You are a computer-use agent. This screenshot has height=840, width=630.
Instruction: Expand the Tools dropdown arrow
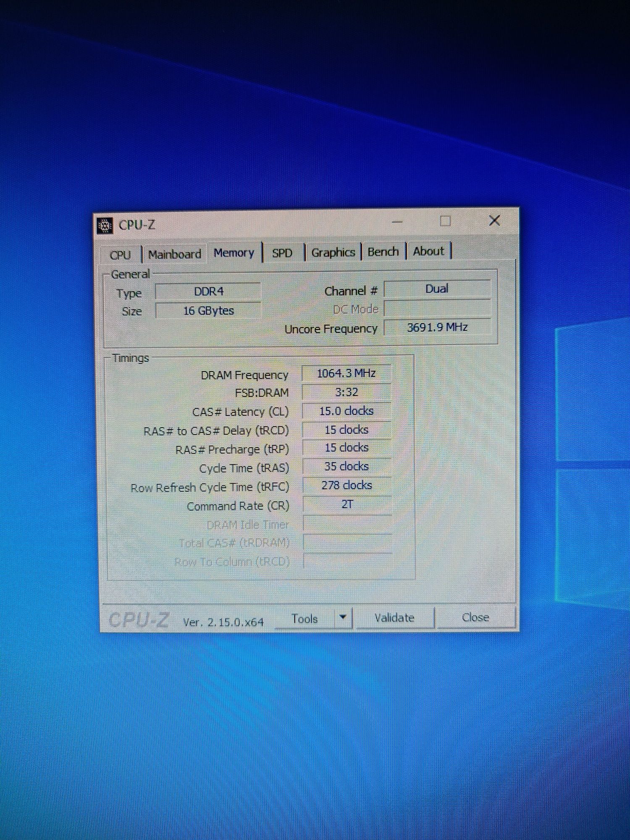(x=343, y=617)
